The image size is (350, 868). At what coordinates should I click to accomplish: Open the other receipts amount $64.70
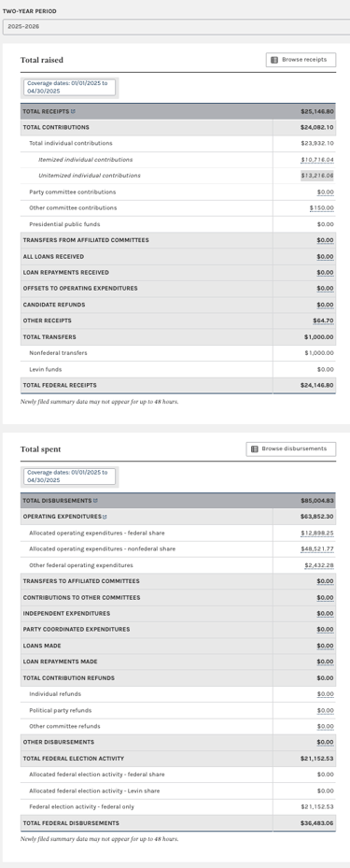pos(324,321)
